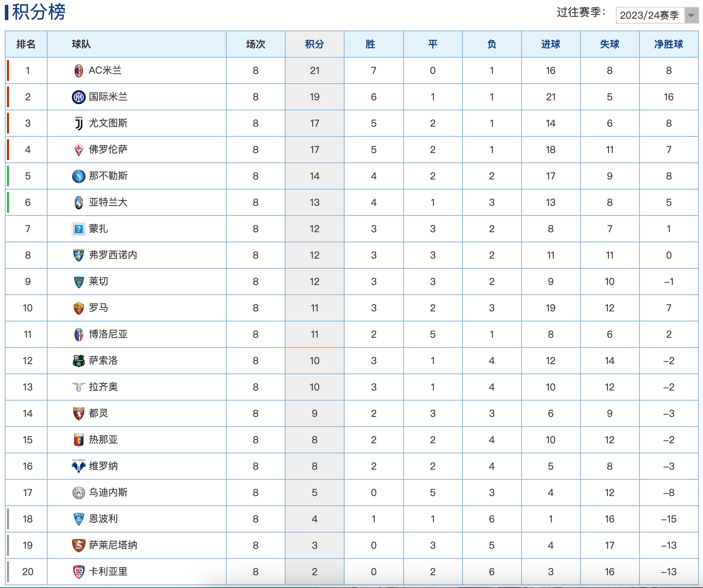Select the 2023/24赛季 season combo box
The width and height of the screenshot is (703, 588).
tap(650, 15)
